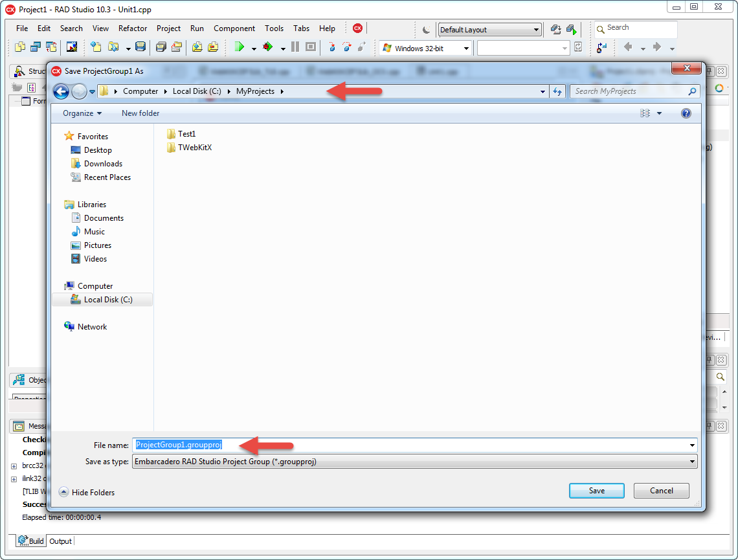738x560 pixels.
Task: Click the New folder button
Action: [140, 113]
